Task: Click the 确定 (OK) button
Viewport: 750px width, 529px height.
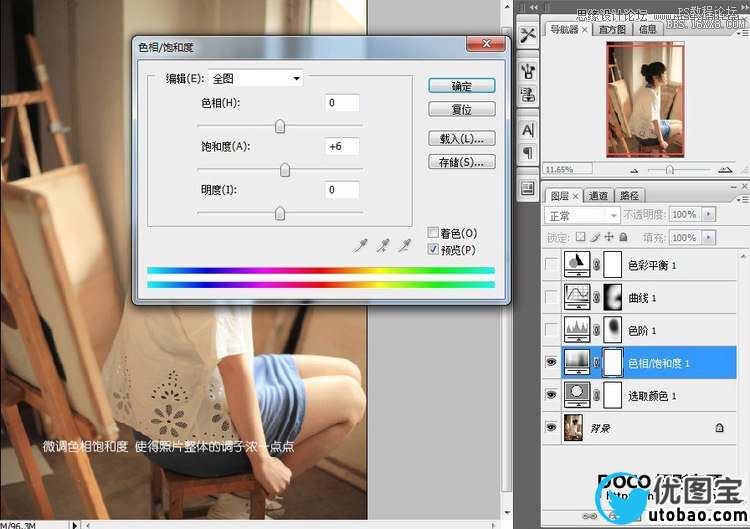Action: (461, 86)
